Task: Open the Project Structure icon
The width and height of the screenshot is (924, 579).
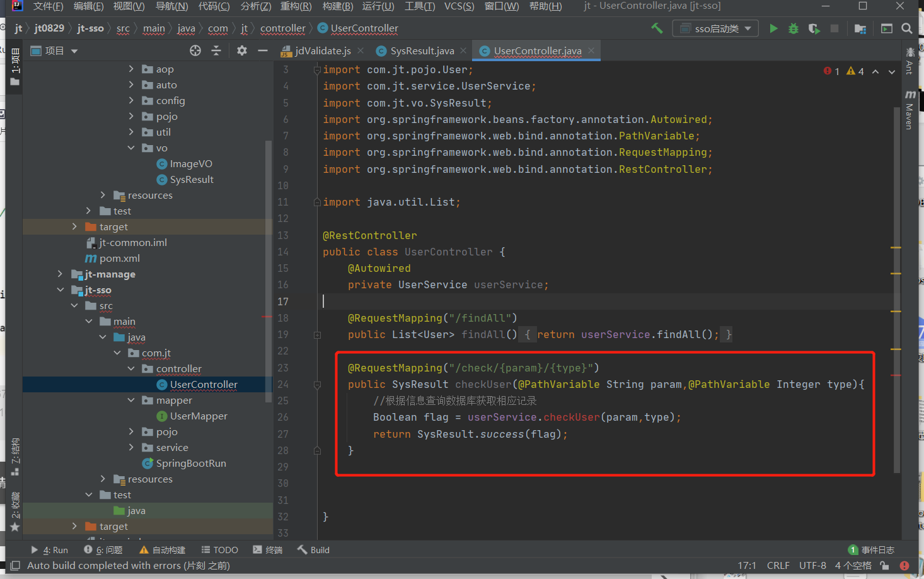Action: click(860, 28)
